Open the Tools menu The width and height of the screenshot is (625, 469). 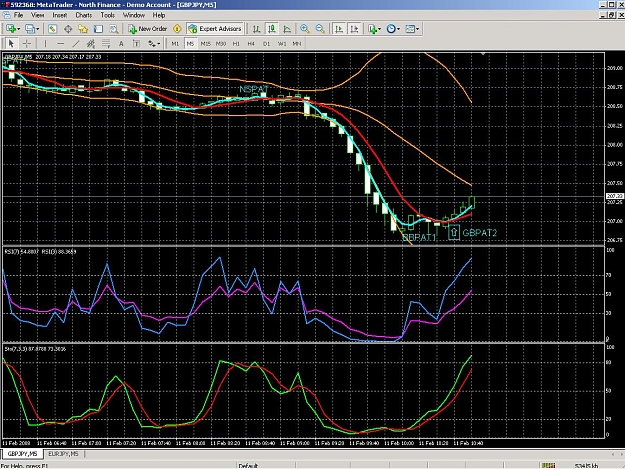107,15
